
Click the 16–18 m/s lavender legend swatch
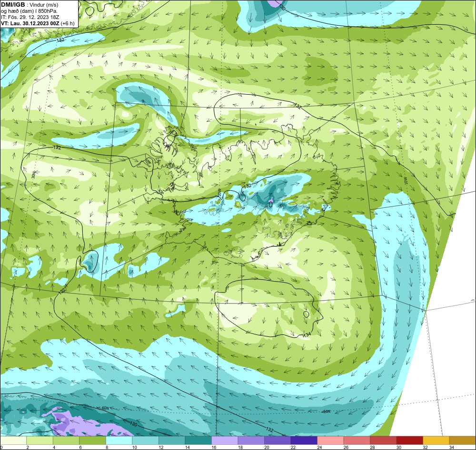225,440
